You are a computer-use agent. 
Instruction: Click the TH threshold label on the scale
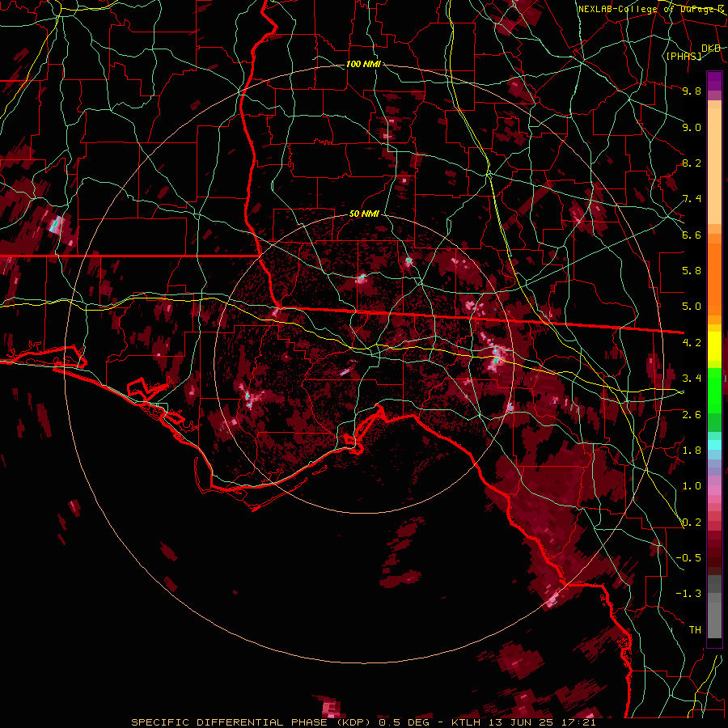695,630
